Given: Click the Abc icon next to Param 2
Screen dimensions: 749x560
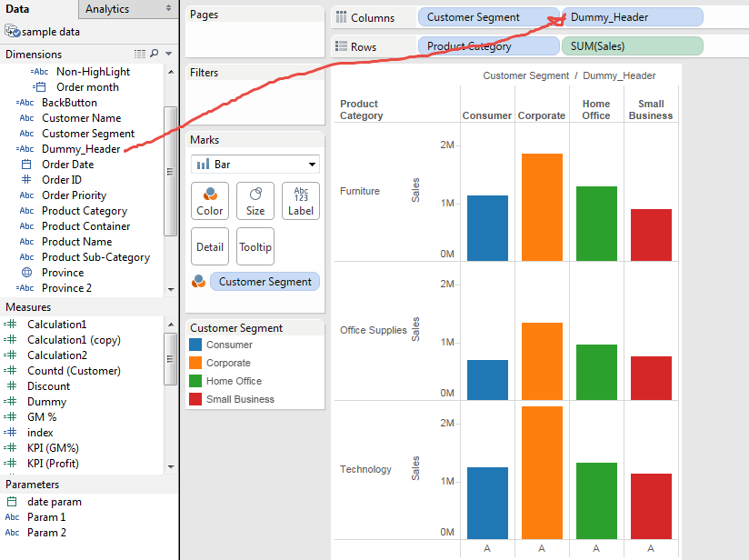Looking at the screenshot, I should click(12, 533).
